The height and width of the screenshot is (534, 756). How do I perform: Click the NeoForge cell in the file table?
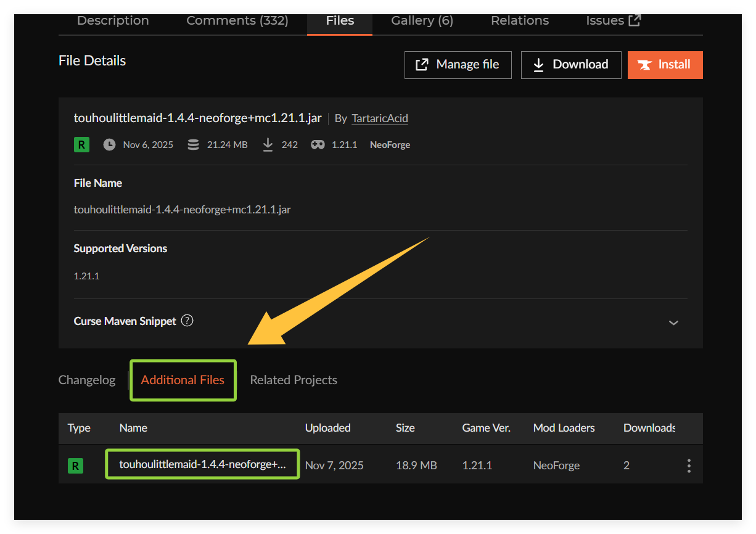pos(556,466)
